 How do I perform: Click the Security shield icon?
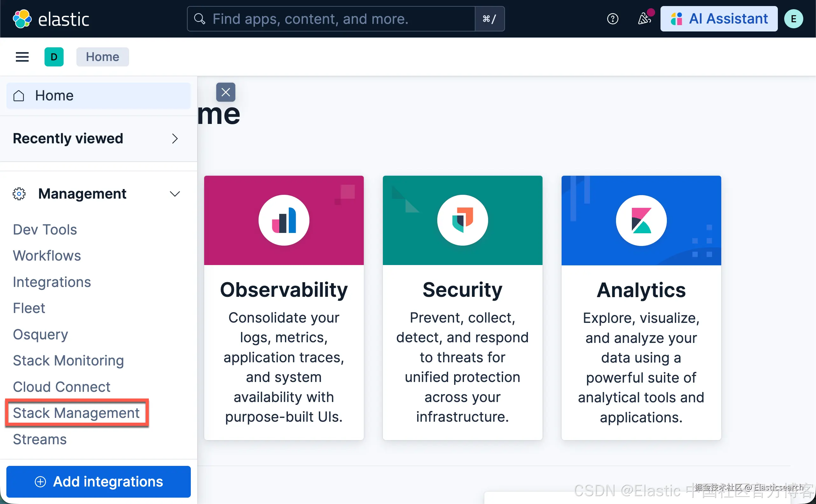(462, 220)
